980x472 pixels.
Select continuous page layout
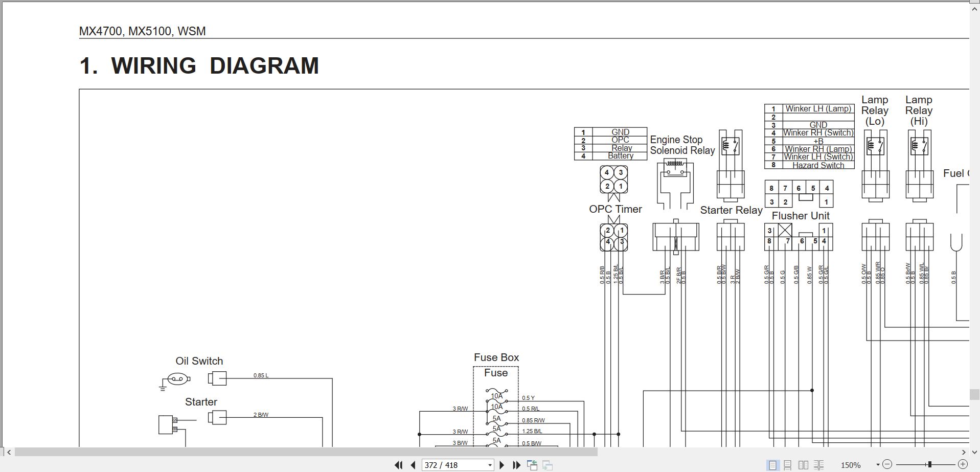[788, 465]
